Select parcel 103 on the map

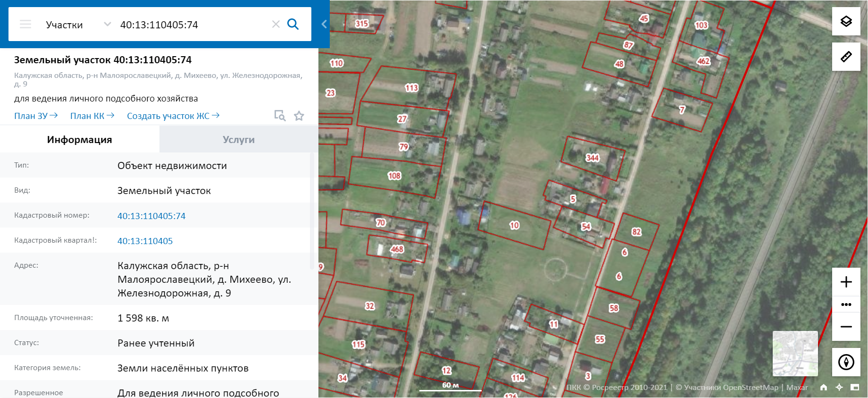click(x=701, y=25)
